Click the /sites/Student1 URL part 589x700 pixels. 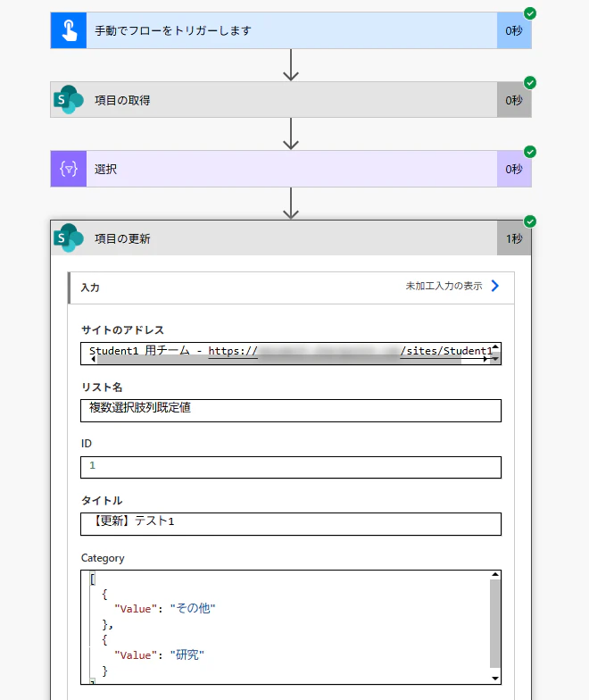[x=446, y=351]
